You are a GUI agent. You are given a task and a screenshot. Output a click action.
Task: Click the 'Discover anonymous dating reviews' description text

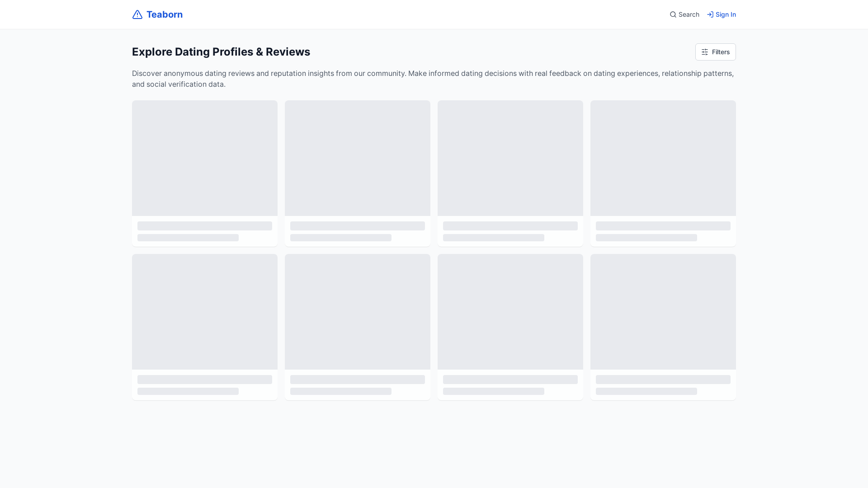coord(433,79)
